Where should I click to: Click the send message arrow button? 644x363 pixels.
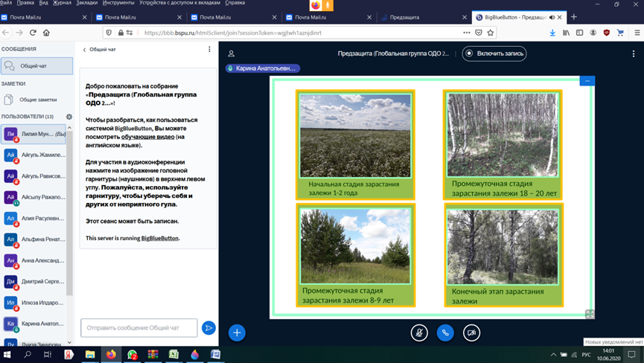pos(208,327)
